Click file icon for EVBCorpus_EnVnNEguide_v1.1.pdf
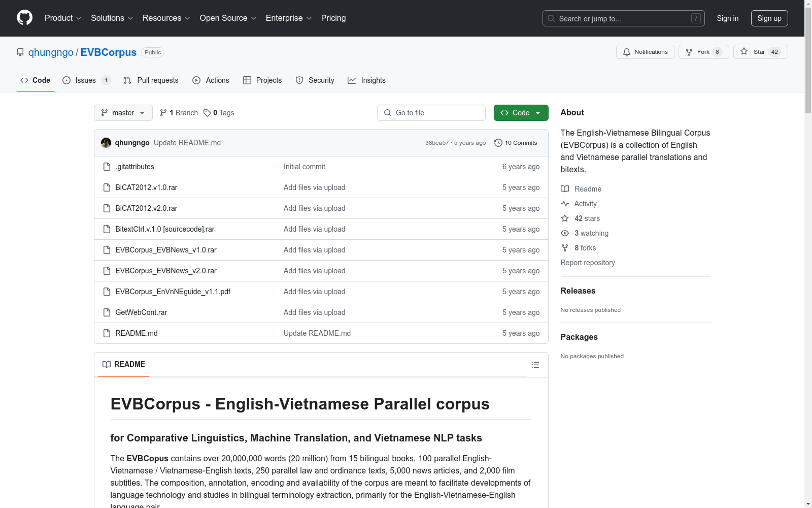812x508 pixels. [107, 292]
